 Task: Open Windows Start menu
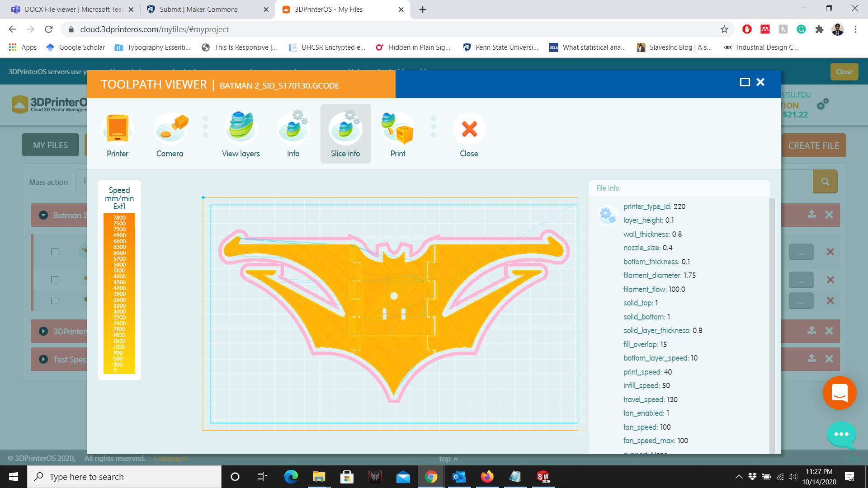[14, 477]
